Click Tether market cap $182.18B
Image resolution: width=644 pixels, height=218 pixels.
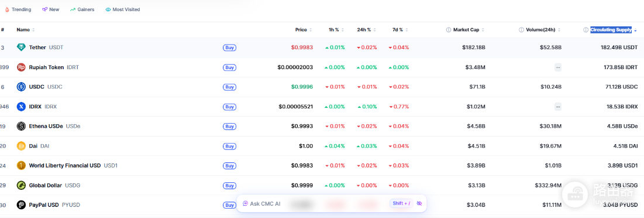point(474,47)
